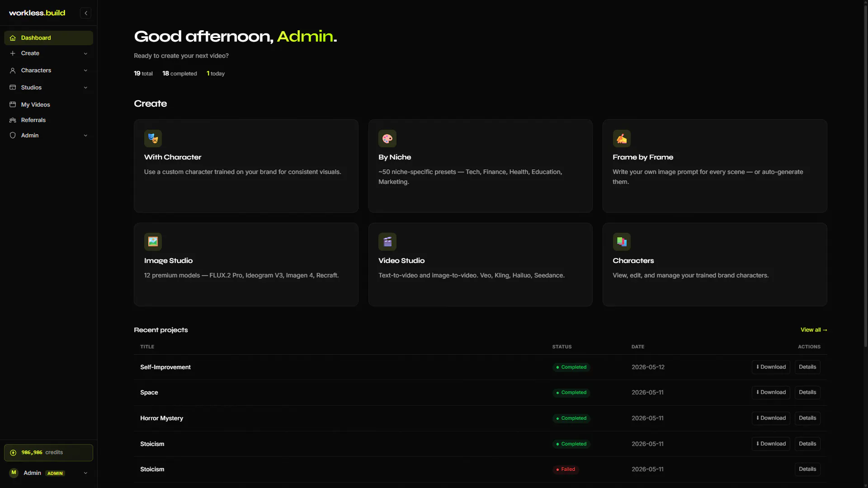Click the 18 completed stat
Viewport: 868px width, 488px height.
(179, 74)
